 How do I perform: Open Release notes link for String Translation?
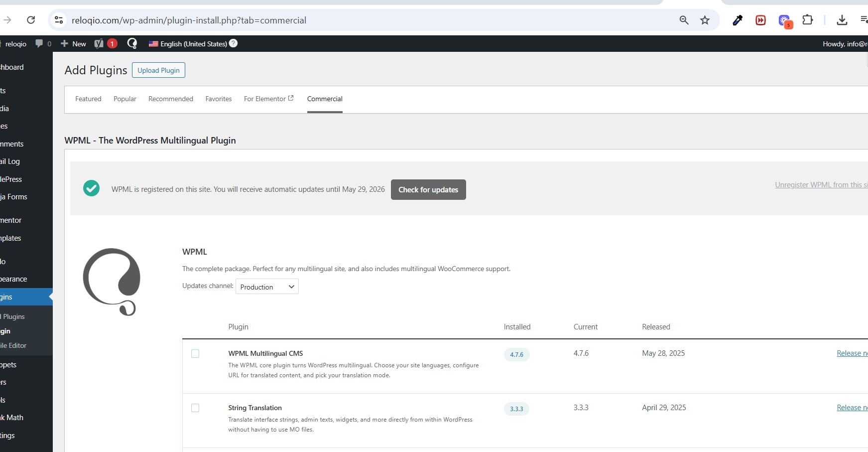coord(852,408)
